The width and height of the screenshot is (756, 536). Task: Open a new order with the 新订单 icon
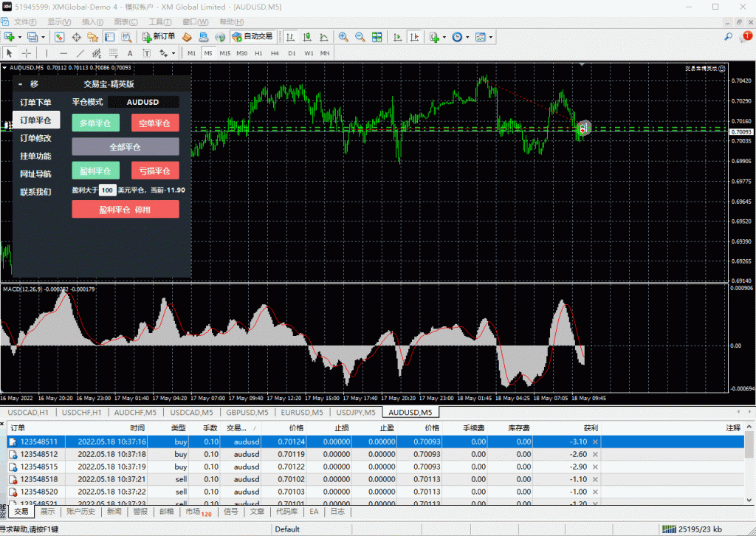pyautogui.click(x=159, y=37)
